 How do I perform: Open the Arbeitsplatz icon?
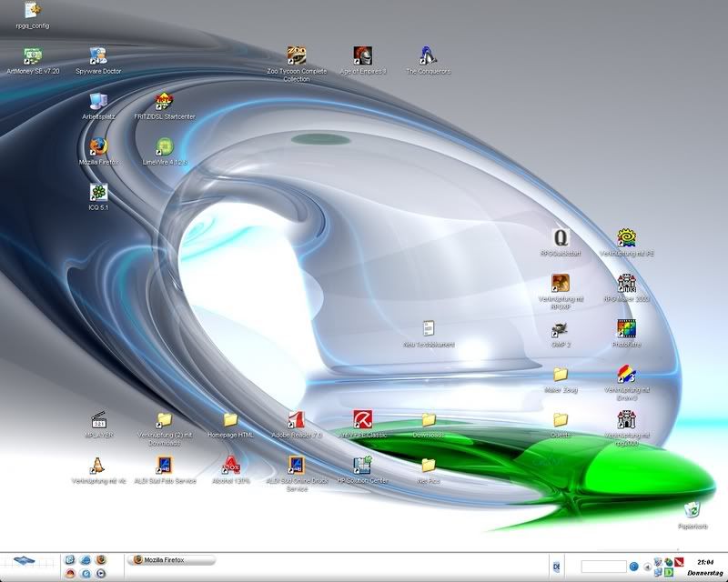[x=98, y=101]
